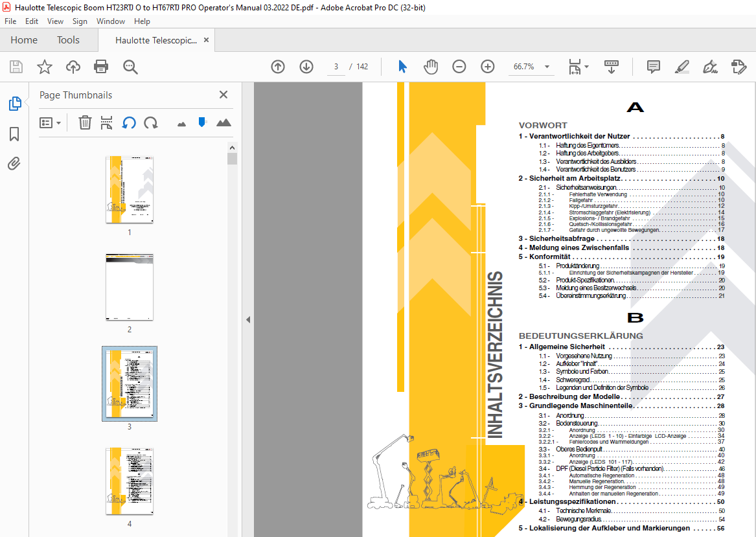Print the document with the printer icon
Image resolution: width=756 pixels, height=537 pixels.
click(x=101, y=67)
